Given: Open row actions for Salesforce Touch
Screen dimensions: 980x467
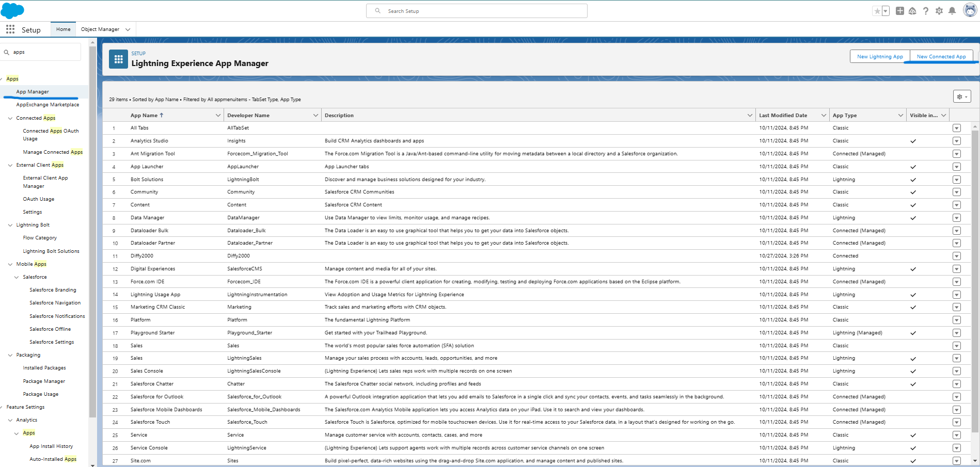Looking at the screenshot, I should click(x=956, y=422).
